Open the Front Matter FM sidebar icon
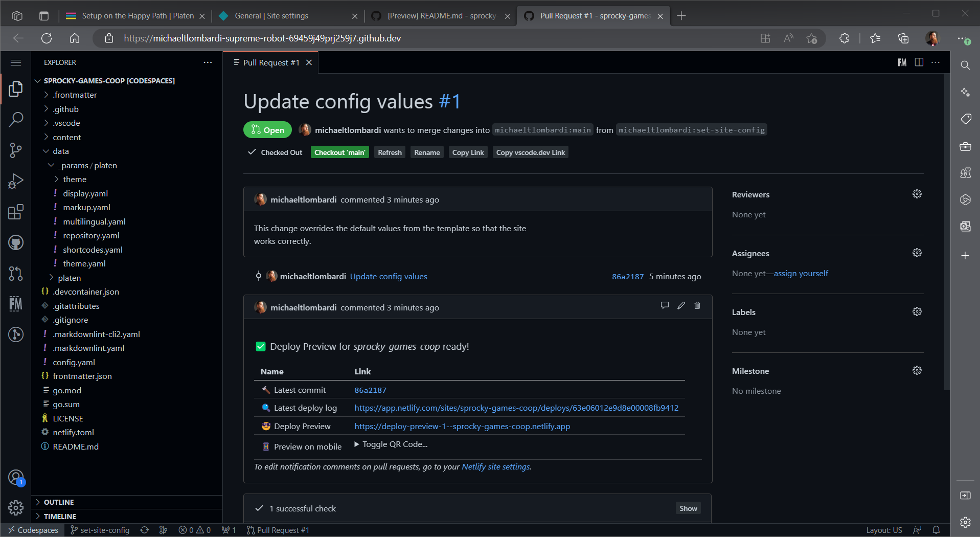The width and height of the screenshot is (980, 537). pos(16,304)
